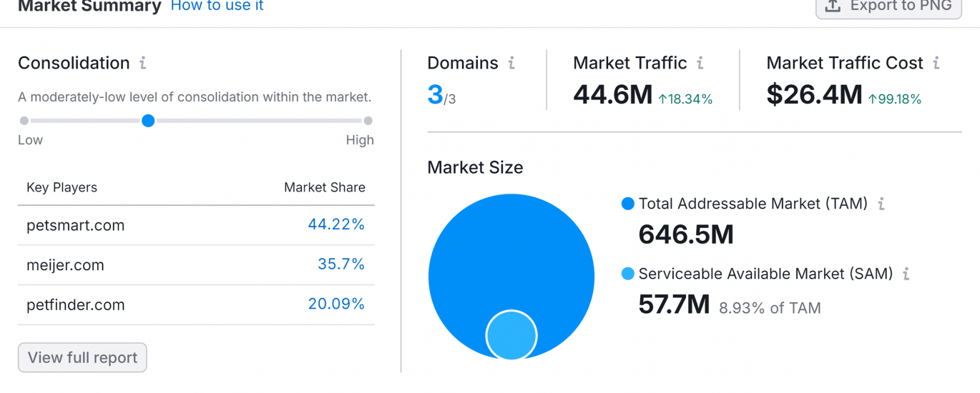This screenshot has height=393, width=980.
Task: Open the Market Traffic info tooltip icon
Action: (700, 64)
